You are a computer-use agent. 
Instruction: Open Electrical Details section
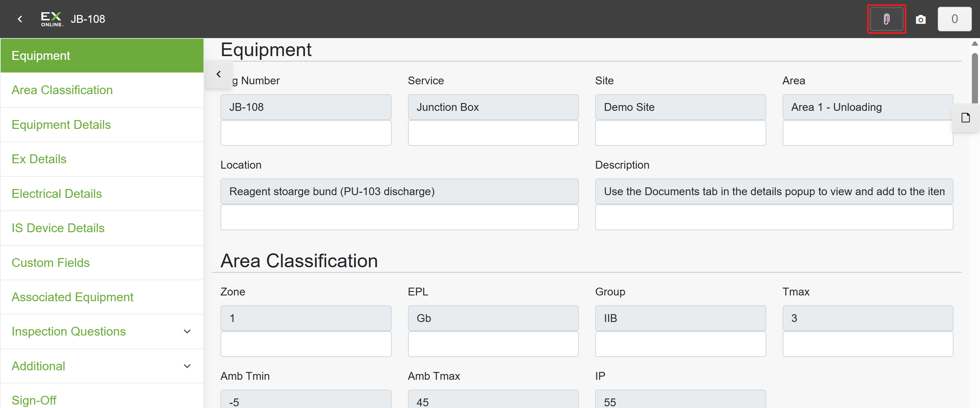102,193
